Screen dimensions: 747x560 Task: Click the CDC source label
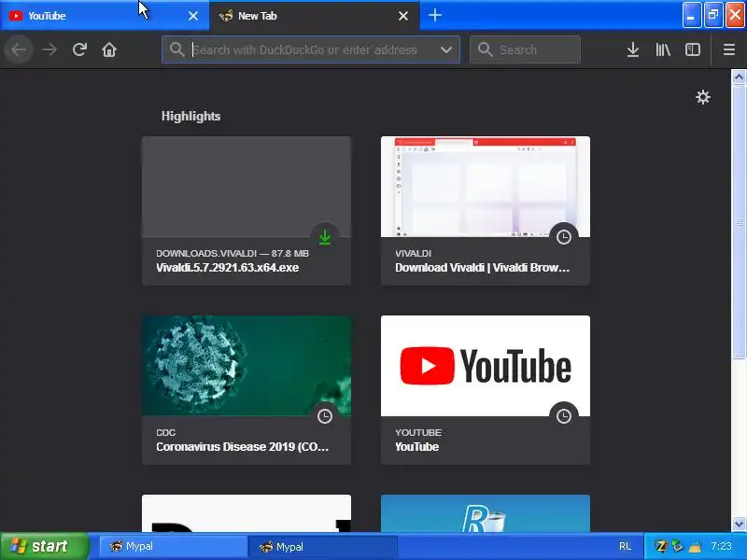coord(166,432)
